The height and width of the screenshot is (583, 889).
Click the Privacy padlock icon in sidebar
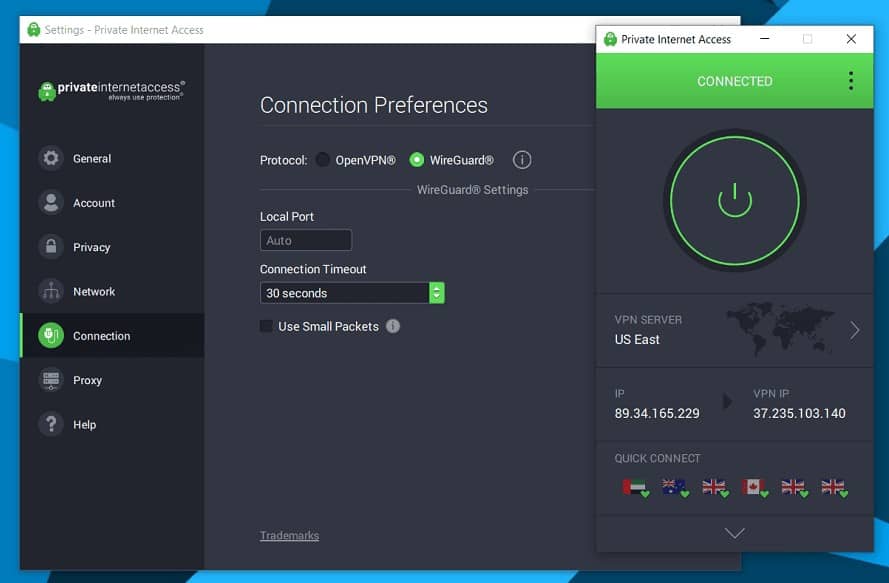point(51,247)
